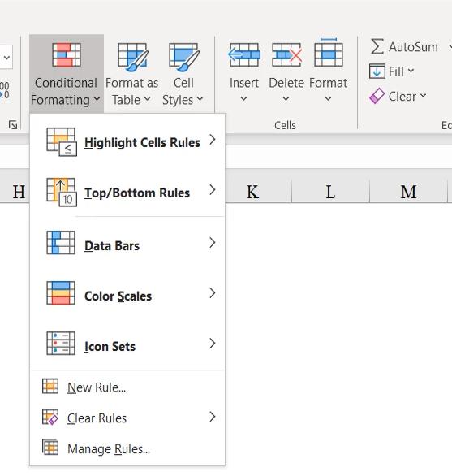Click the AutoSum sigma icon
The width and height of the screenshot is (452, 476).
tap(377, 47)
